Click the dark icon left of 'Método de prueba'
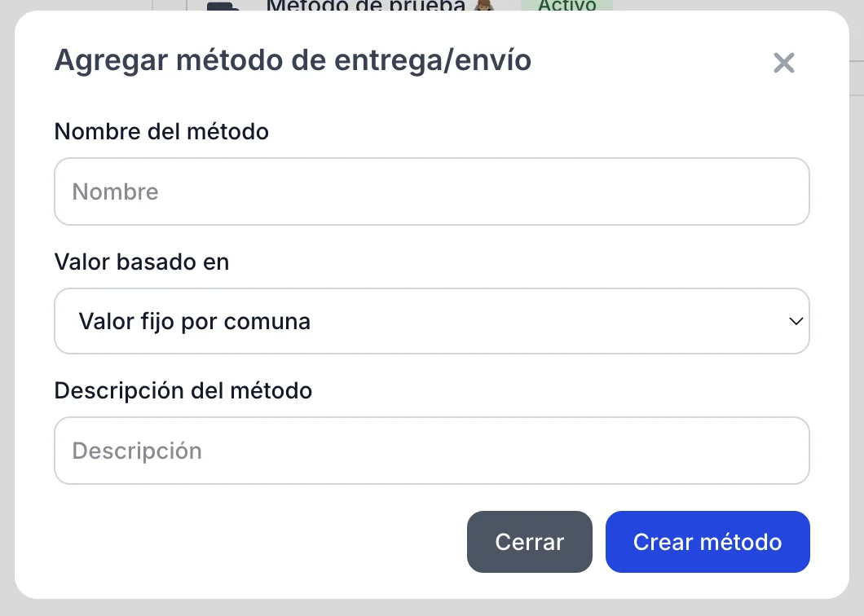The width and height of the screenshot is (864, 616). pyautogui.click(x=223, y=7)
